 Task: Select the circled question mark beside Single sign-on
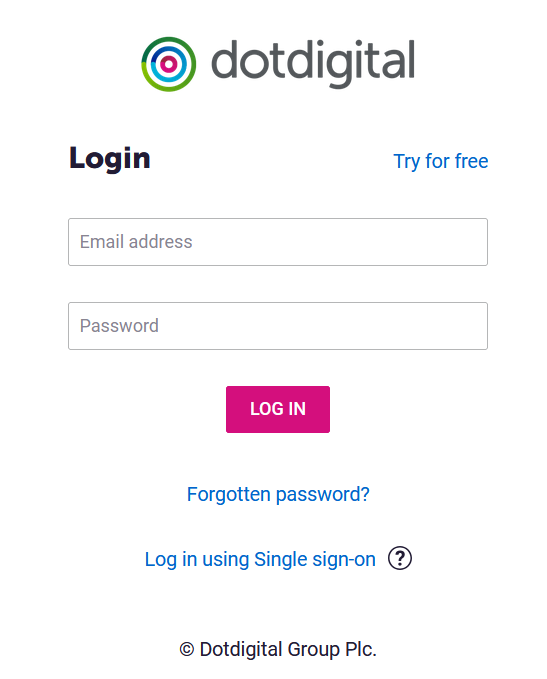point(399,558)
